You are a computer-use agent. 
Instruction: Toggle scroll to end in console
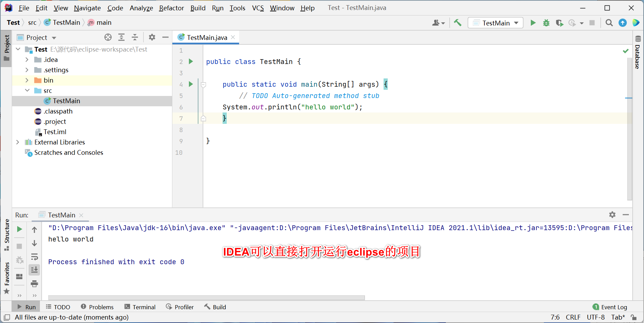(34, 270)
